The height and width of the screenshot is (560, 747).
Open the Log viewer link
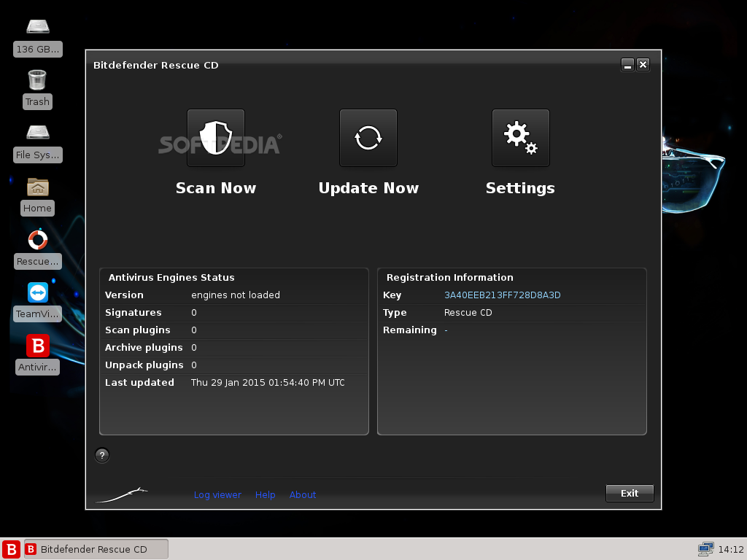[x=217, y=495]
